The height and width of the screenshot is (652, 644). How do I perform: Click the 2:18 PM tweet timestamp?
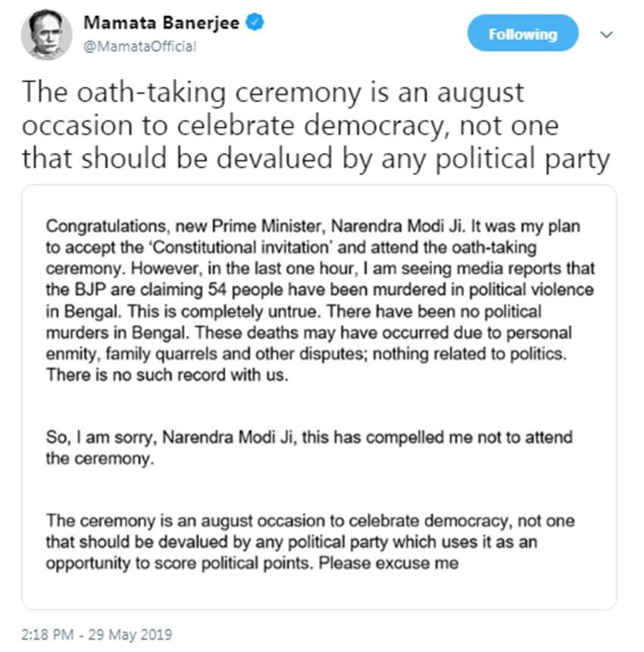pyautogui.click(x=96, y=634)
